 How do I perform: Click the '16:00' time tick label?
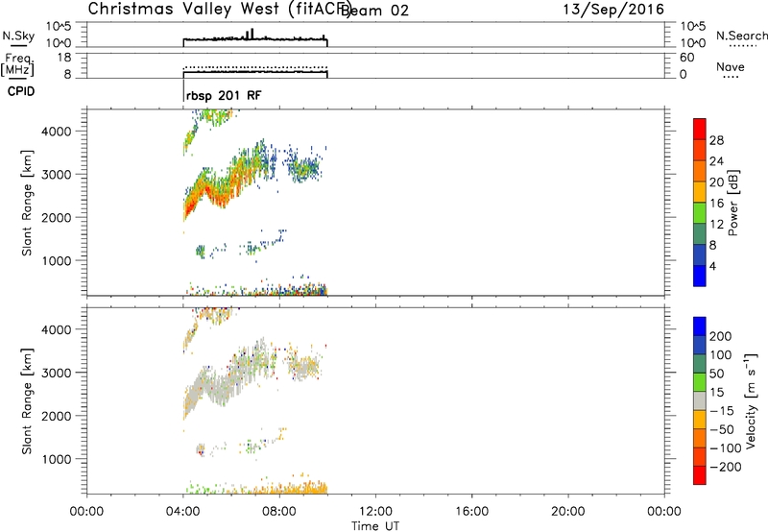(x=471, y=512)
